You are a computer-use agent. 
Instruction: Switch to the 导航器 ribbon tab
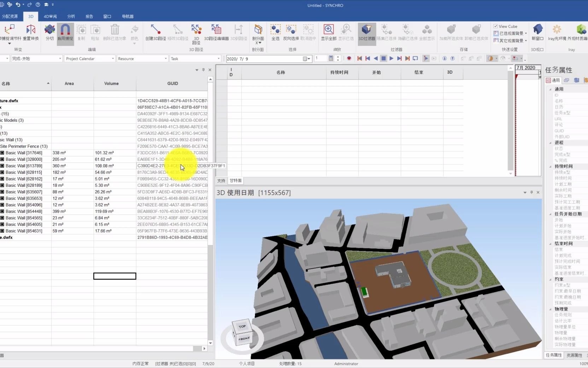pos(128,16)
